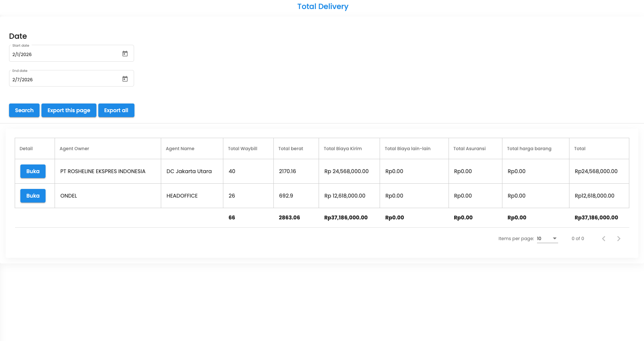Open the End date calendar picker
644x341 pixels.
125,79
